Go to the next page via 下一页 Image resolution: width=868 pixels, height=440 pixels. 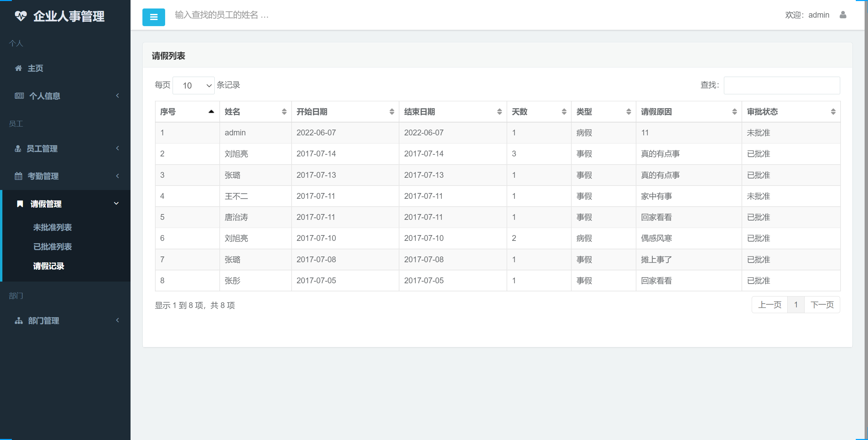[x=822, y=305]
